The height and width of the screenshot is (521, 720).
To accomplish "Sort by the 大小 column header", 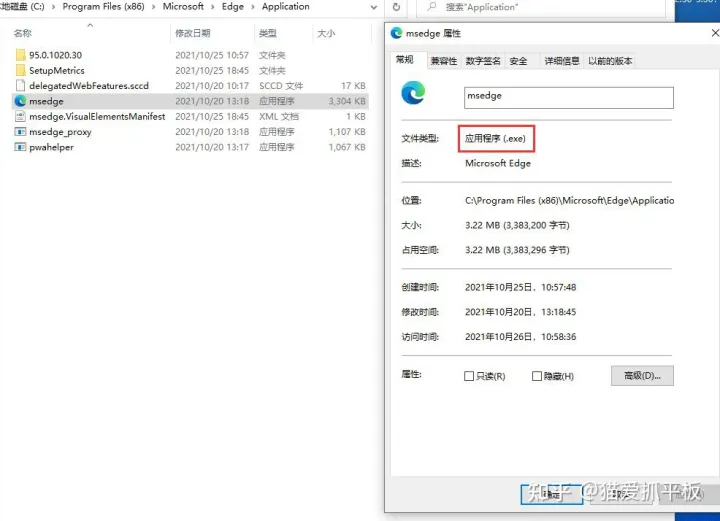I will point(326,34).
